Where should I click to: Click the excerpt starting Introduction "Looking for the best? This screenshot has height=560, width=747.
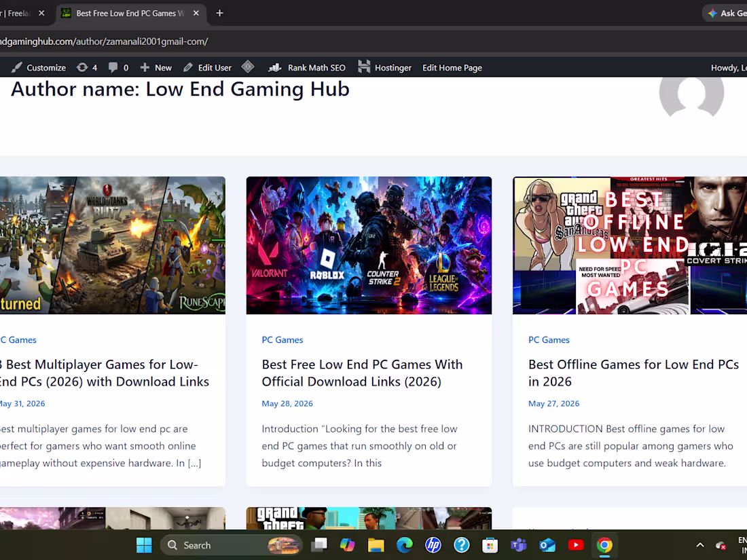point(359,446)
